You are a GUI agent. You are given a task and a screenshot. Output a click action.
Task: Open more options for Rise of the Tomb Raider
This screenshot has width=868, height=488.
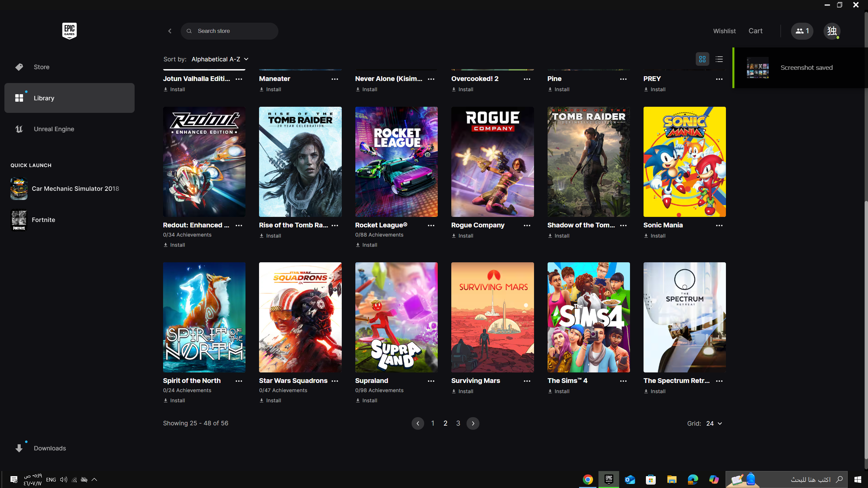point(335,225)
